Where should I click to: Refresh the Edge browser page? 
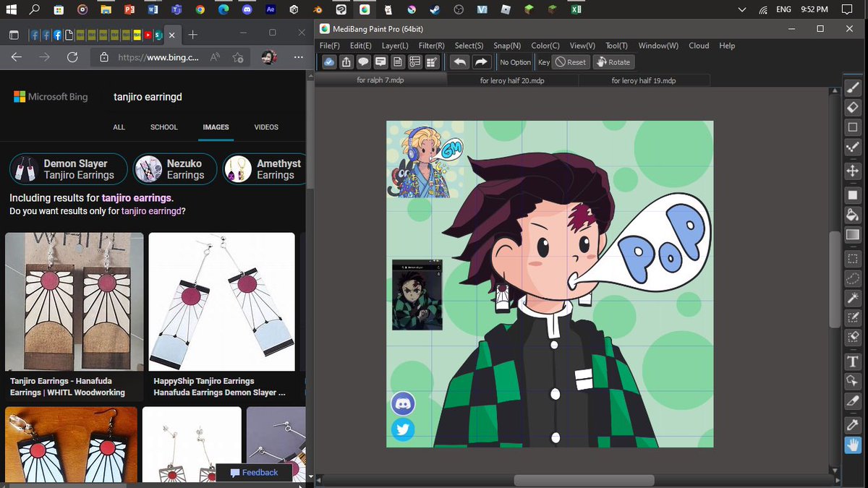pos(72,57)
